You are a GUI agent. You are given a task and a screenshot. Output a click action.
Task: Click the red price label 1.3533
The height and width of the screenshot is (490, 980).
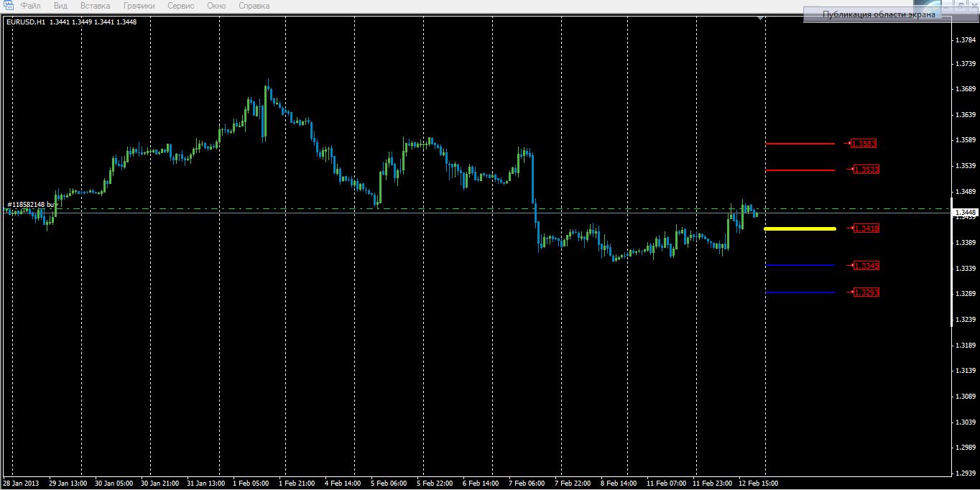tap(866, 170)
